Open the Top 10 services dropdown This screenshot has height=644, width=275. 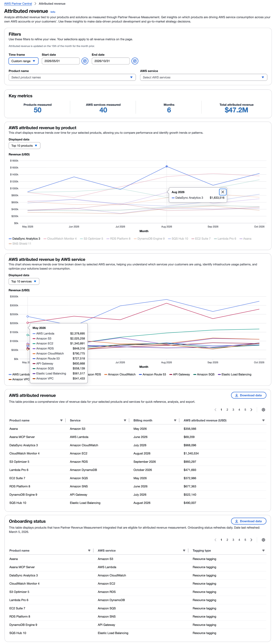point(24,281)
